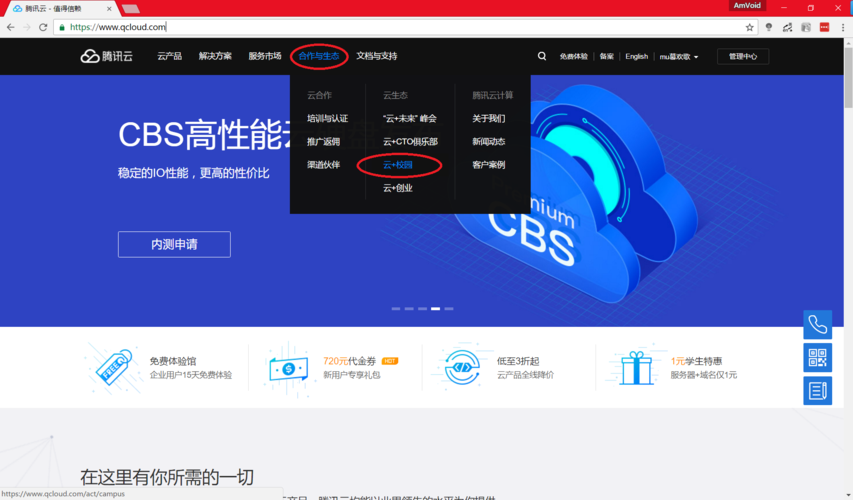Jump to third carousel slide indicator
Viewport: 853px width, 500px height.
[x=422, y=308]
